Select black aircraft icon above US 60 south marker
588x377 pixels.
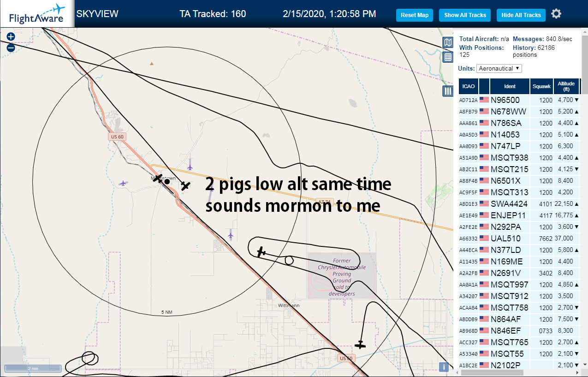pyautogui.click(x=360, y=344)
